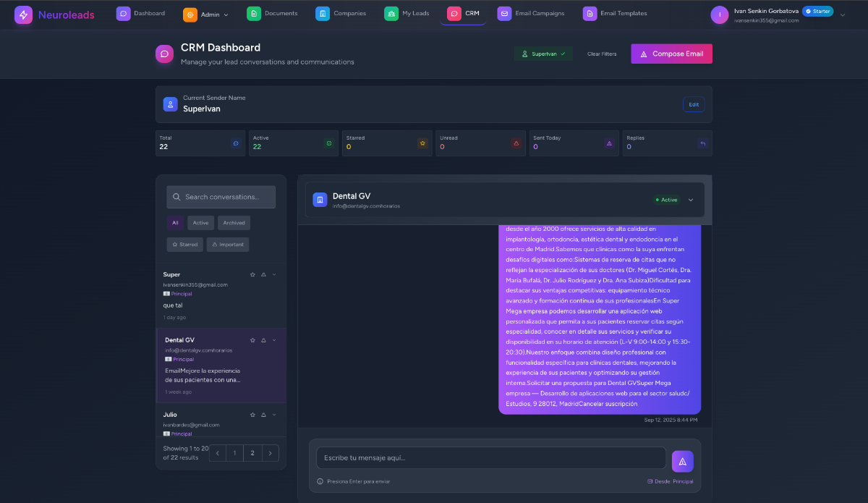Toggle star on Julio conversation
Image resolution: width=868 pixels, height=503 pixels.
point(252,415)
